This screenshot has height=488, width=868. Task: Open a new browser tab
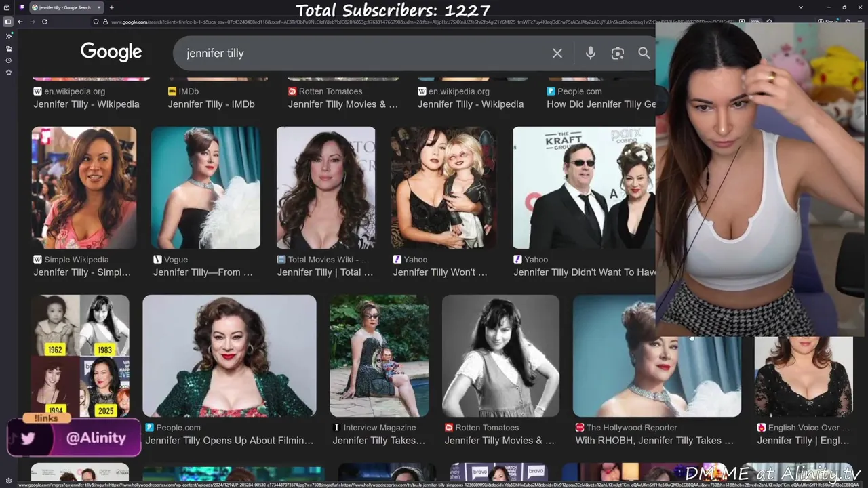tap(112, 7)
